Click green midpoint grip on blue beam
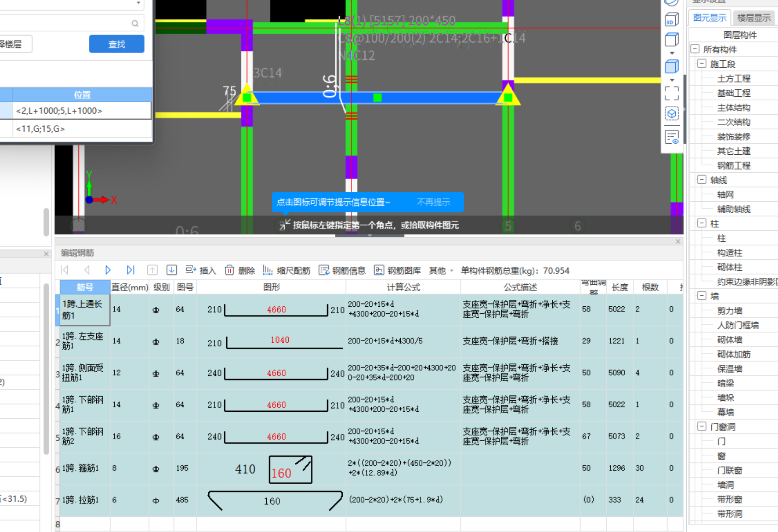Screen dimensions: 778x532 [377, 98]
